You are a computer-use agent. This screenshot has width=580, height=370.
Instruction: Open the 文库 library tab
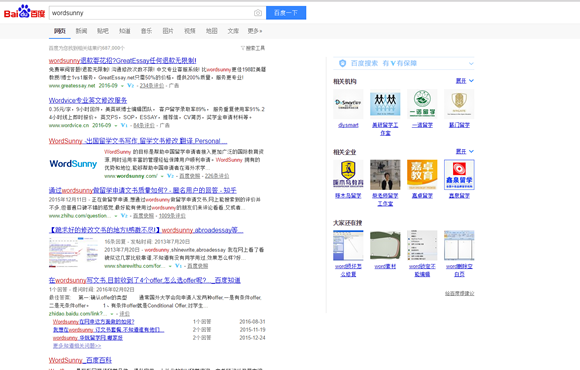click(x=233, y=31)
